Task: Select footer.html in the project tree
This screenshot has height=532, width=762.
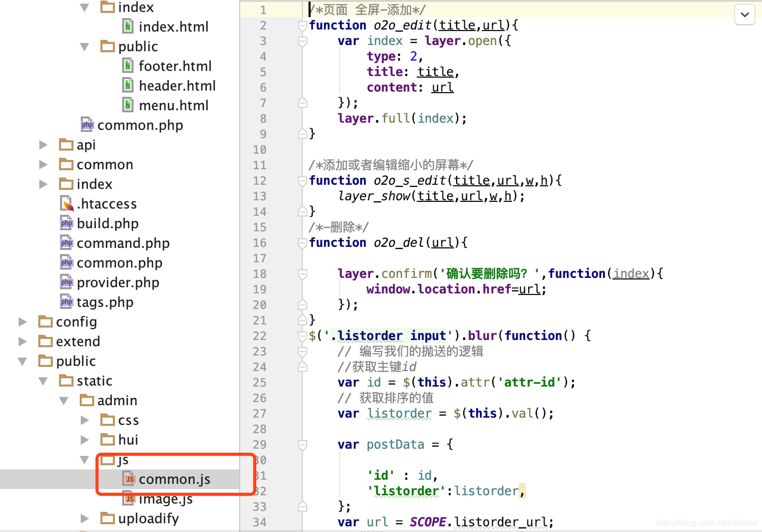Action: click(x=175, y=66)
